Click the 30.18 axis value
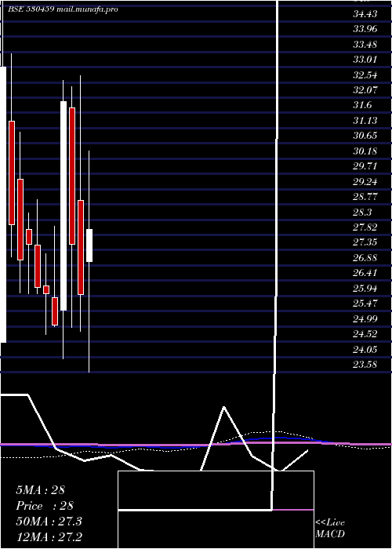The width and height of the screenshot is (392, 549). [x=365, y=151]
